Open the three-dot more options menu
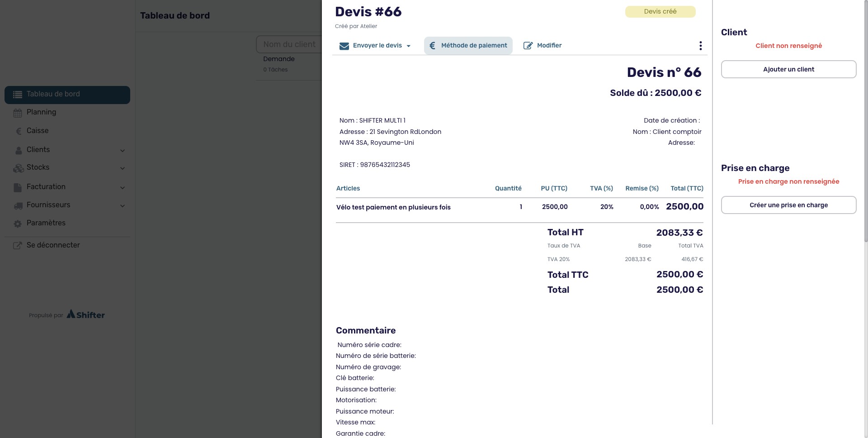The width and height of the screenshot is (868, 438). pyautogui.click(x=700, y=46)
